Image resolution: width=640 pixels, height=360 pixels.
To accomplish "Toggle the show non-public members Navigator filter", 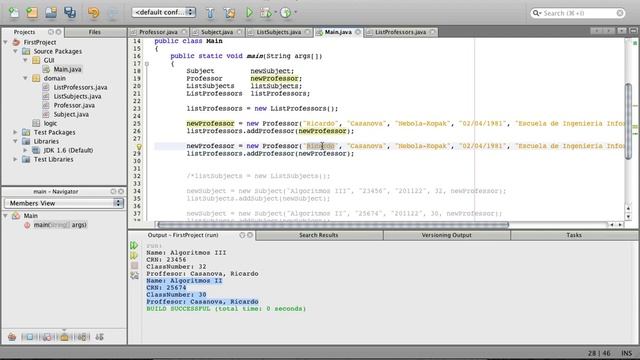I will [x=64, y=337].
